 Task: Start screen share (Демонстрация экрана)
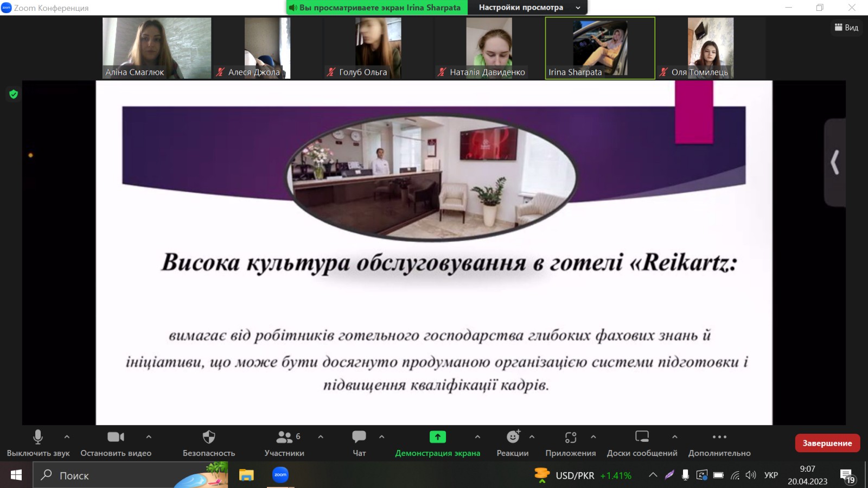437,438
